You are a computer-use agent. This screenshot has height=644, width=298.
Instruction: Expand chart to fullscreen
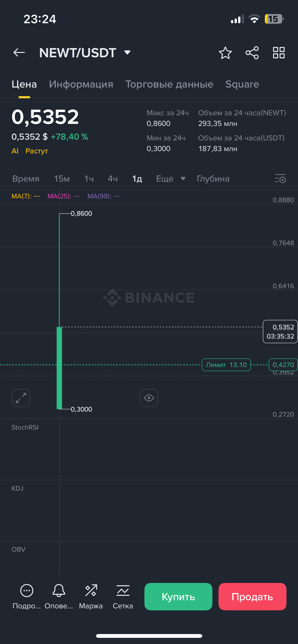click(x=21, y=398)
